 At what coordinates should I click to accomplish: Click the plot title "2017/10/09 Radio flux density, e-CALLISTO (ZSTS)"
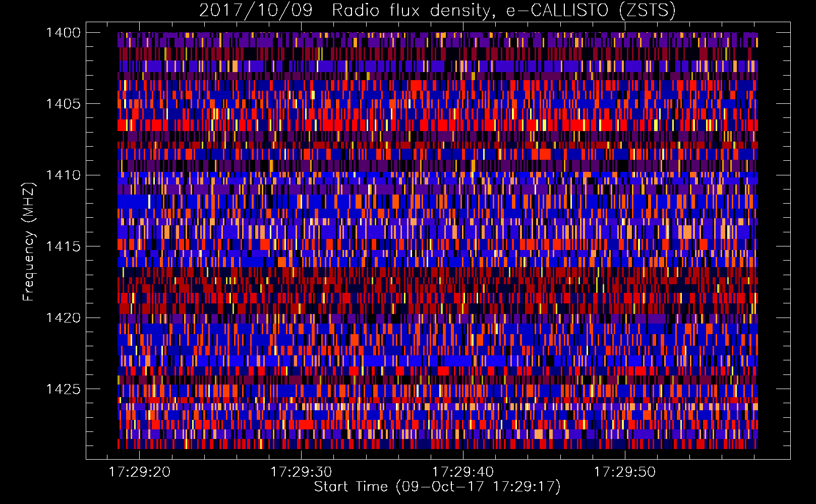pyautogui.click(x=437, y=11)
